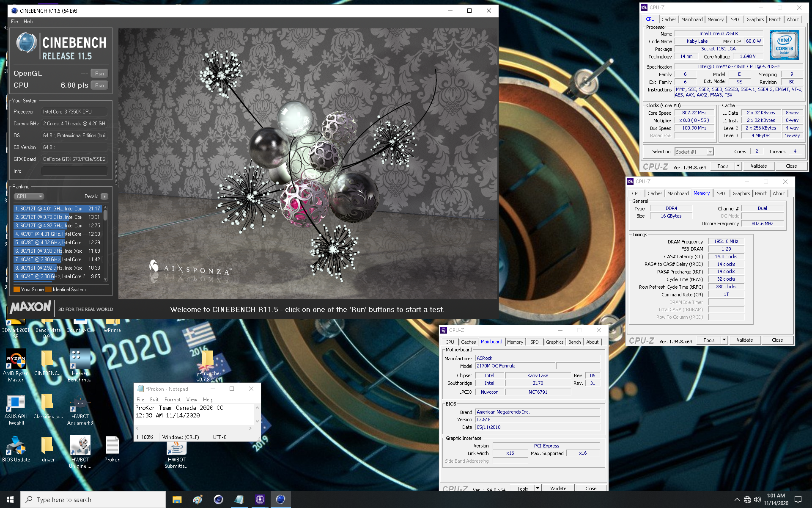
Task: Click the Intel Core i3 logo badge
Action: coord(784,45)
